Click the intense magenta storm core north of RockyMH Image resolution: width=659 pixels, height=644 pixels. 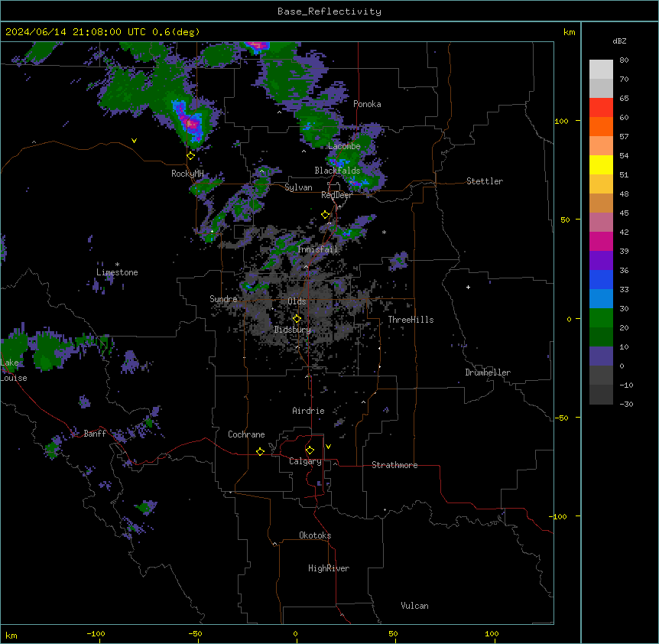point(191,124)
